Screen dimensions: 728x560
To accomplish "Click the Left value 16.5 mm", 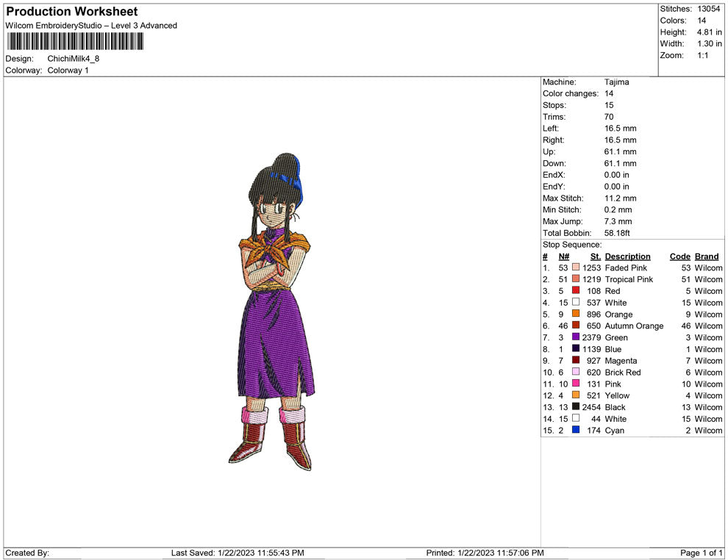I will (621, 129).
